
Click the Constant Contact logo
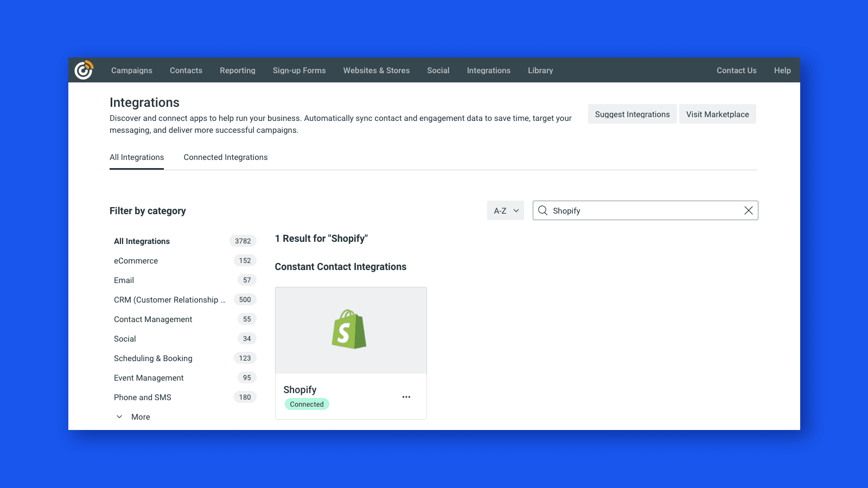tap(84, 70)
